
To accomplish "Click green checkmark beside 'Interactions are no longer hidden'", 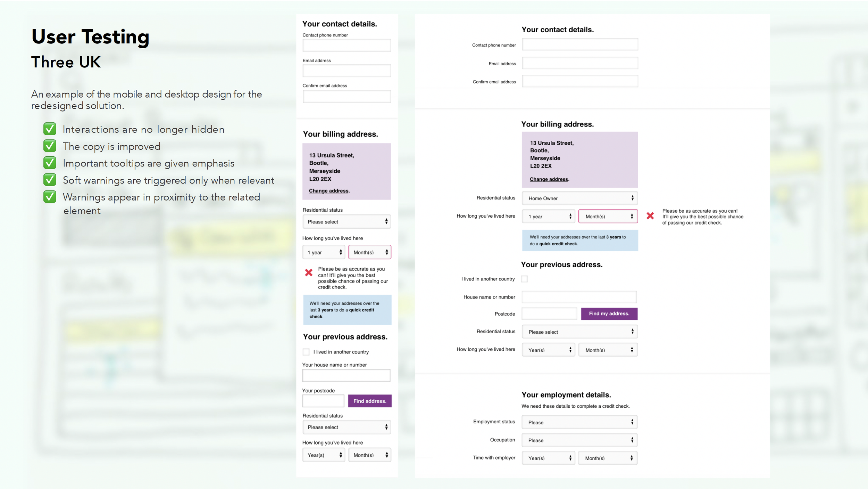I will tap(50, 129).
